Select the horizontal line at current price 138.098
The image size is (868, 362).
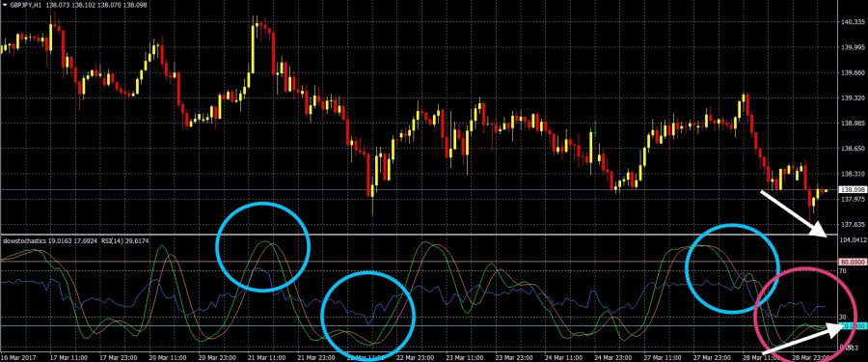(420, 190)
